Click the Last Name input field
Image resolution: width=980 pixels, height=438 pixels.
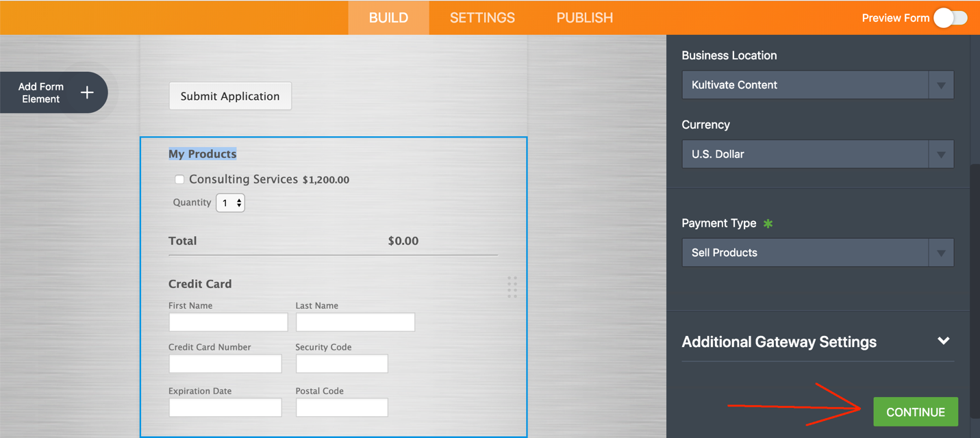point(355,322)
